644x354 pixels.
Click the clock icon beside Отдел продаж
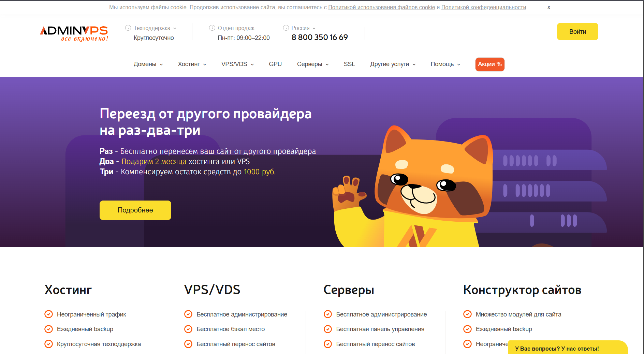(x=212, y=28)
